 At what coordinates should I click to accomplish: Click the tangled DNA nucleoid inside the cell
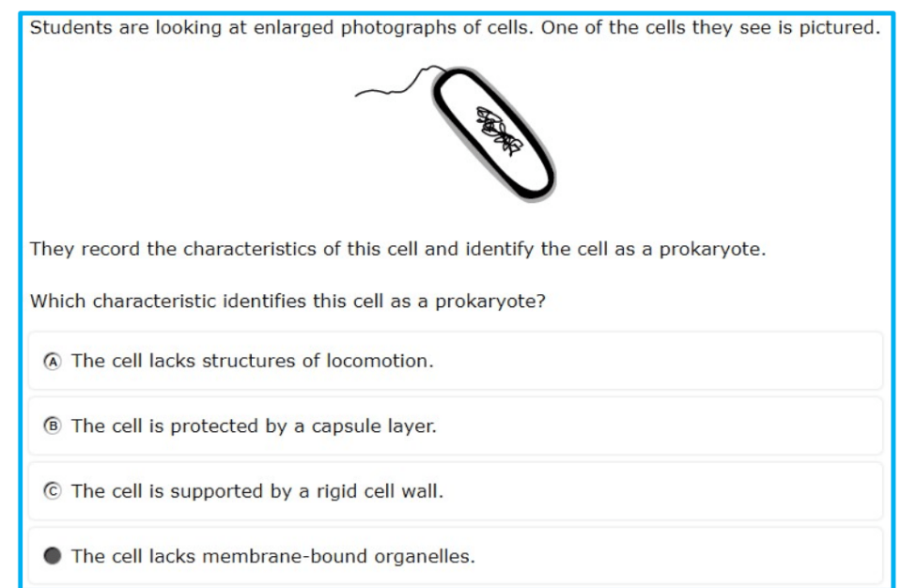click(499, 131)
